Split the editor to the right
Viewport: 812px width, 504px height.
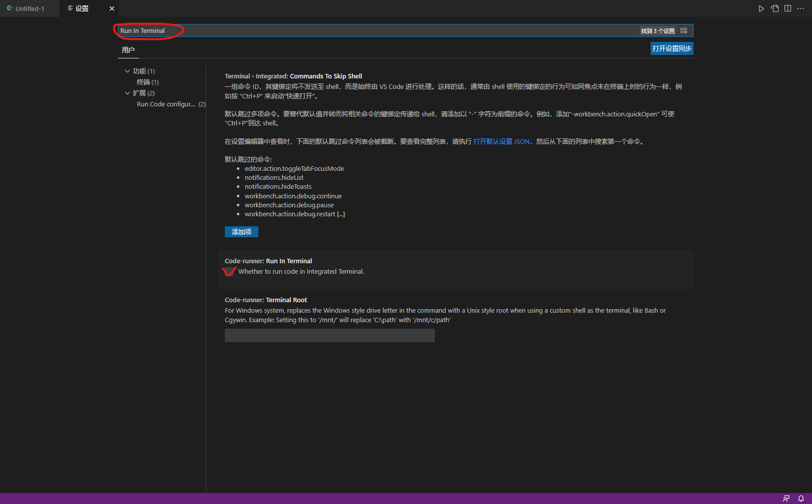(788, 8)
